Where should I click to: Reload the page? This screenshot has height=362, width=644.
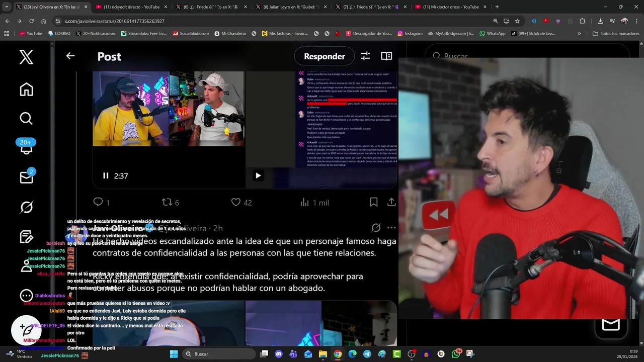(x=31, y=21)
